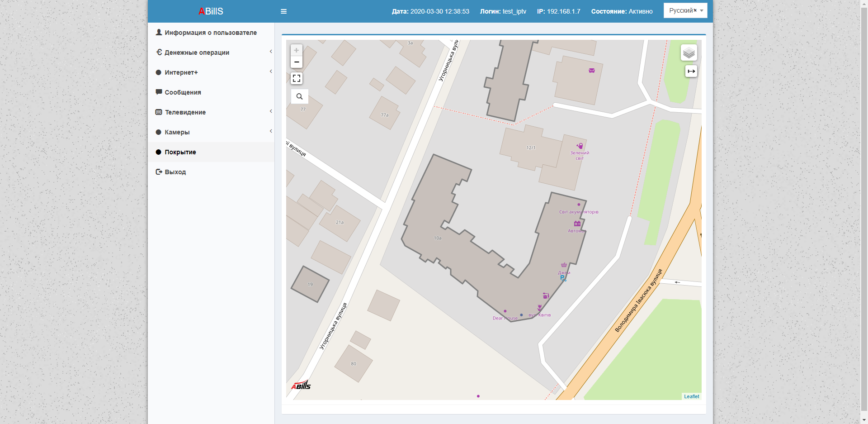Zoom out on the map
868x424 pixels.
(x=297, y=62)
